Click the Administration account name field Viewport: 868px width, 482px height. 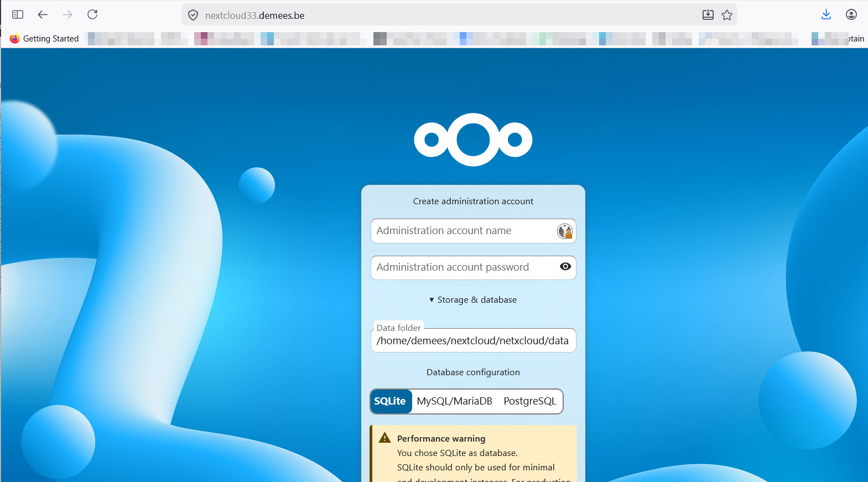click(x=462, y=231)
